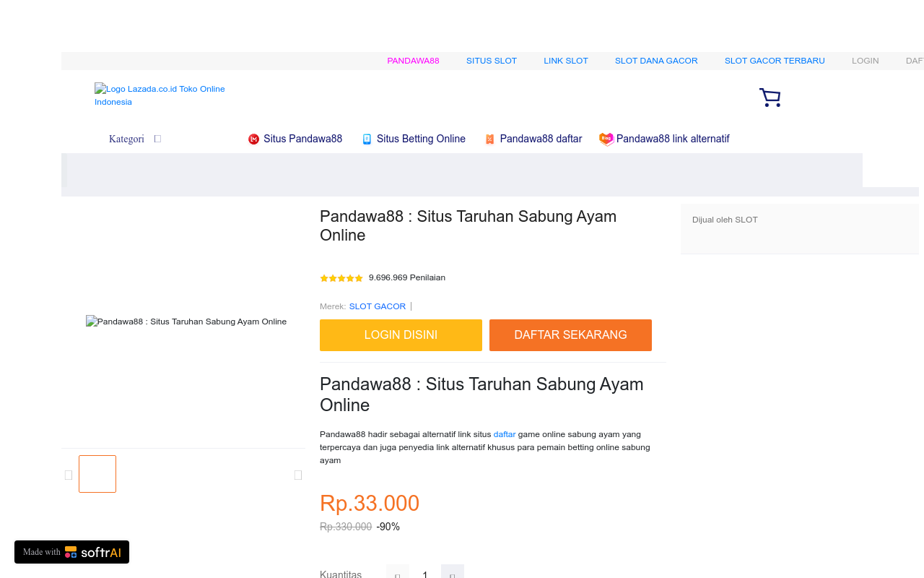
Task: Click the heart icon beside link alternatif
Action: [606, 139]
